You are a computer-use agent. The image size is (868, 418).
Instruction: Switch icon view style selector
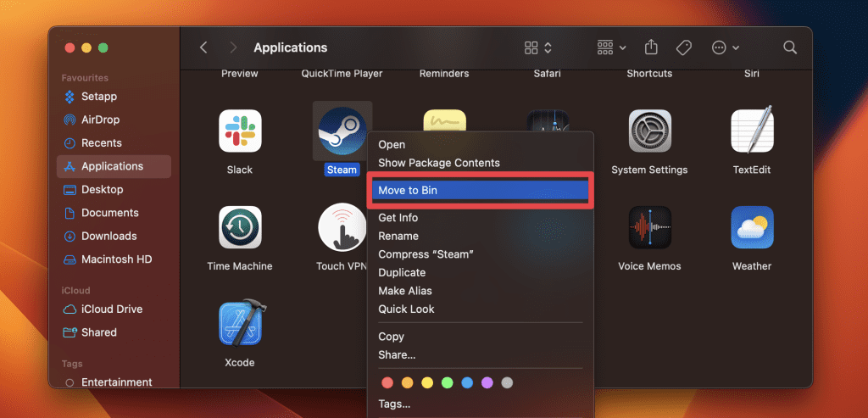[538, 47]
